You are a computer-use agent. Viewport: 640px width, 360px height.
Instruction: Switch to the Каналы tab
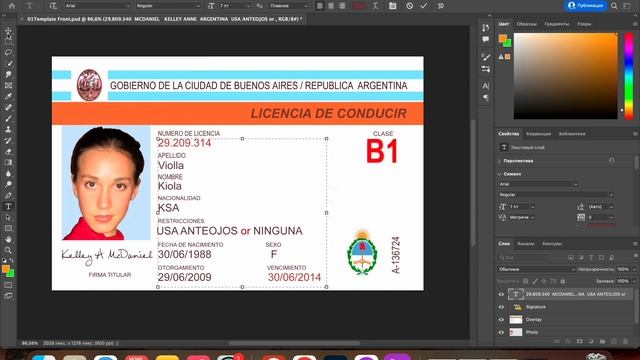pyautogui.click(x=525, y=244)
